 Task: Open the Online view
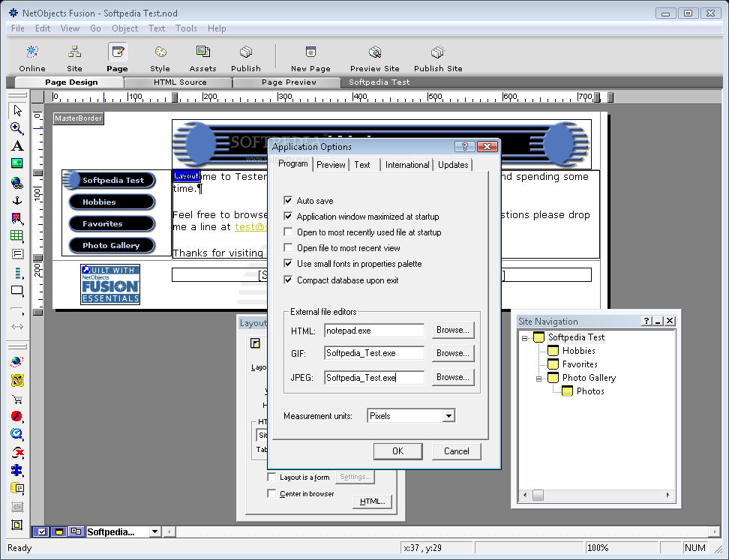32,58
